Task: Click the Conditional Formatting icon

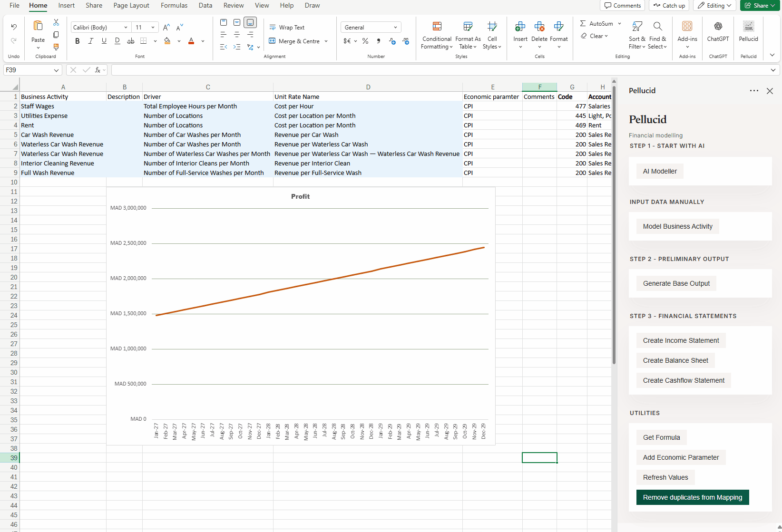Action: click(437, 26)
